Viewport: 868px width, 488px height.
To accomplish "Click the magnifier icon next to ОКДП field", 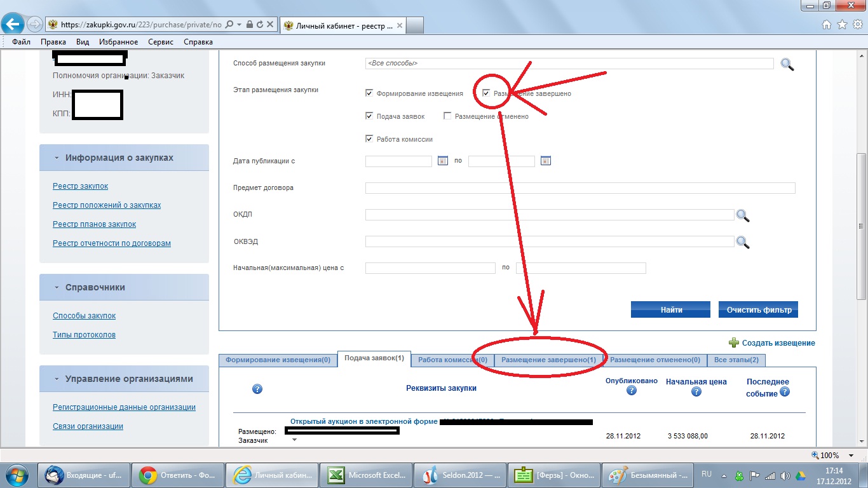I will (x=742, y=215).
